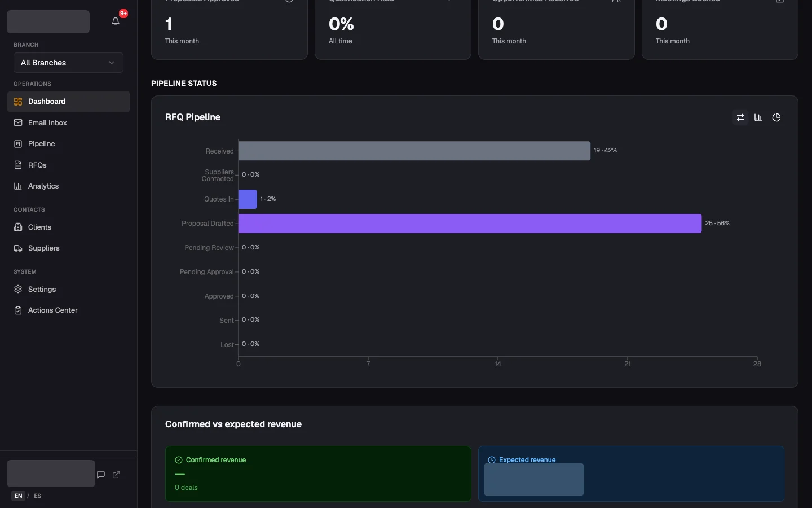Open Email Inbox from the sidebar

(x=68, y=122)
